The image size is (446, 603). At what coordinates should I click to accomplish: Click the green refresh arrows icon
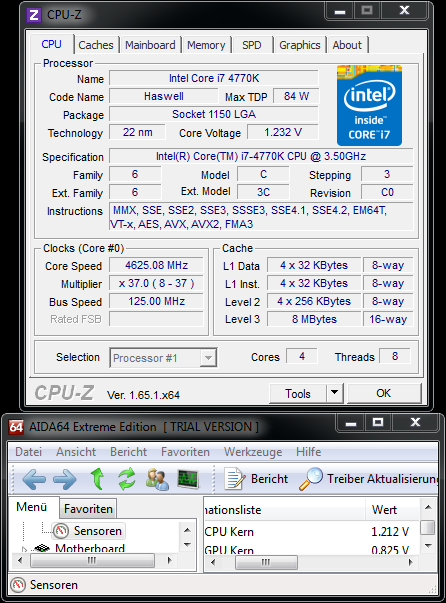point(127,479)
